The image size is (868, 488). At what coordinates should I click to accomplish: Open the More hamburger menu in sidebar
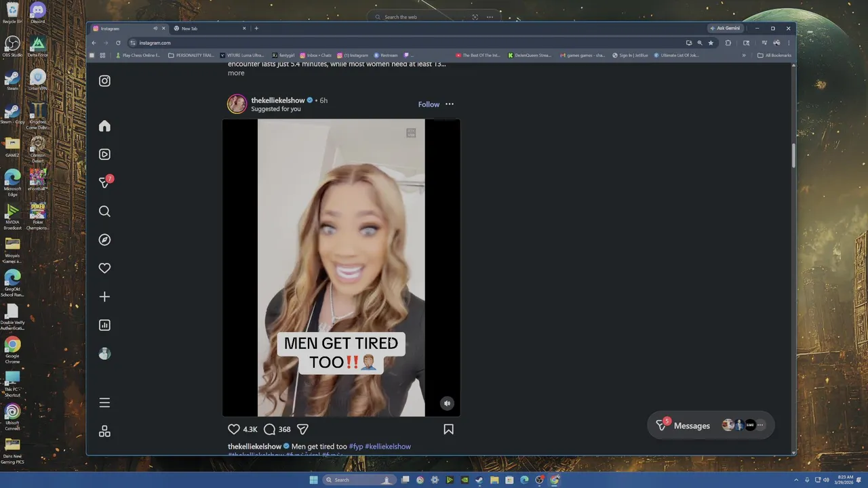[x=104, y=403]
